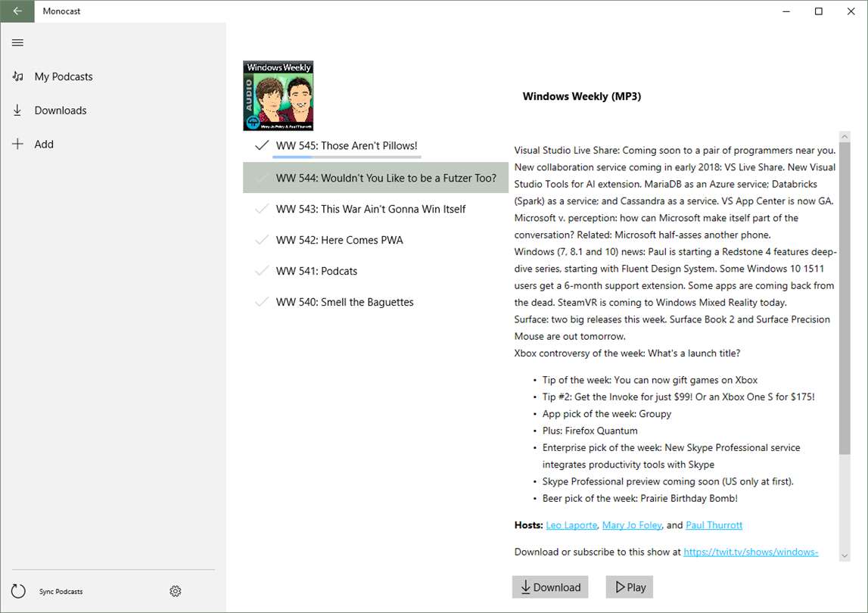Download the selected episode
The width and height of the screenshot is (868, 613).
tap(550, 587)
